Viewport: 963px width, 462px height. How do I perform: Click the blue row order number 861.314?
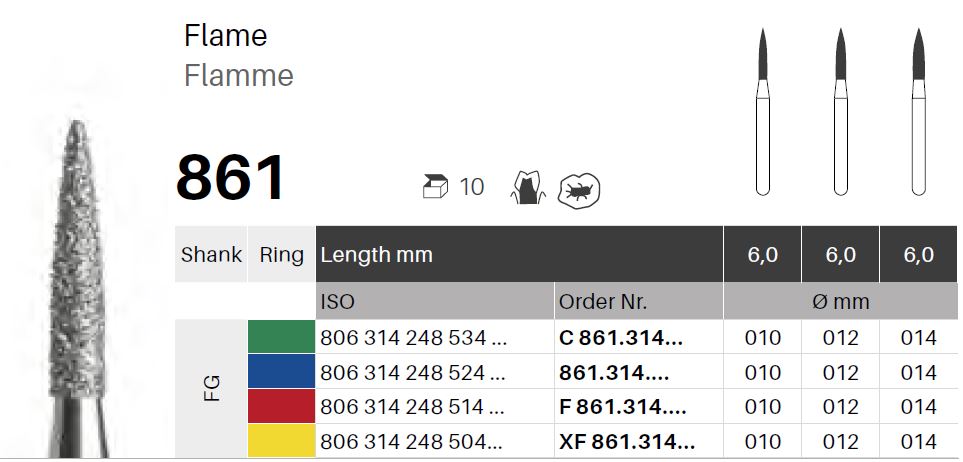614,372
